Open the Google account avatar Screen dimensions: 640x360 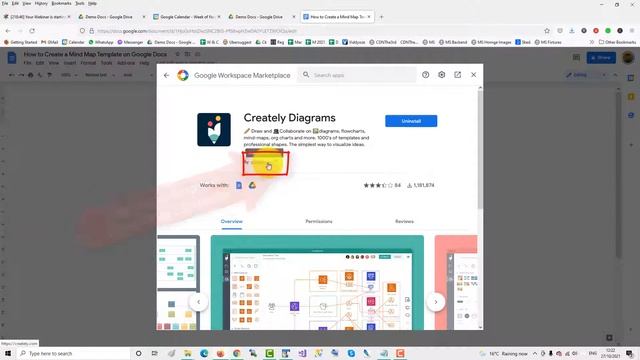coord(628,58)
